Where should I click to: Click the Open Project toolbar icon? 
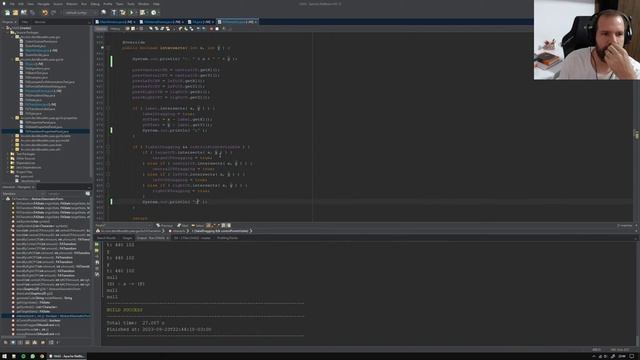pos(23,13)
